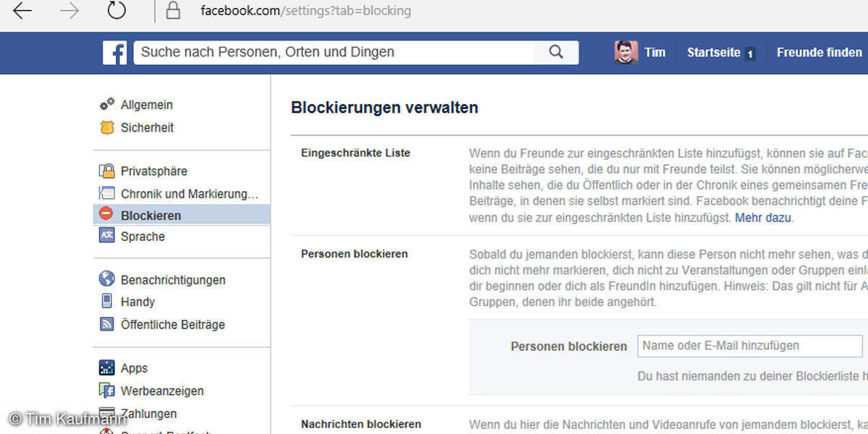
Task: Open Privatsphäre settings
Action: (154, 171)
